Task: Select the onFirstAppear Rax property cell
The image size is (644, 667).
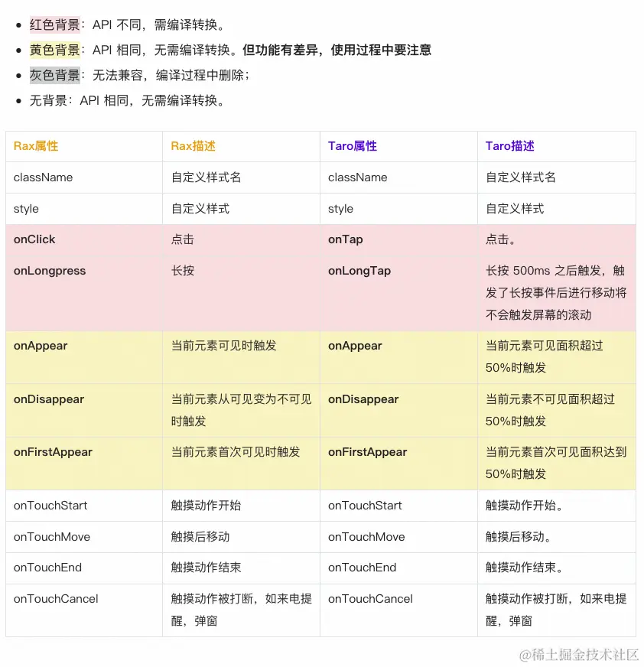Action: [53, 452]
